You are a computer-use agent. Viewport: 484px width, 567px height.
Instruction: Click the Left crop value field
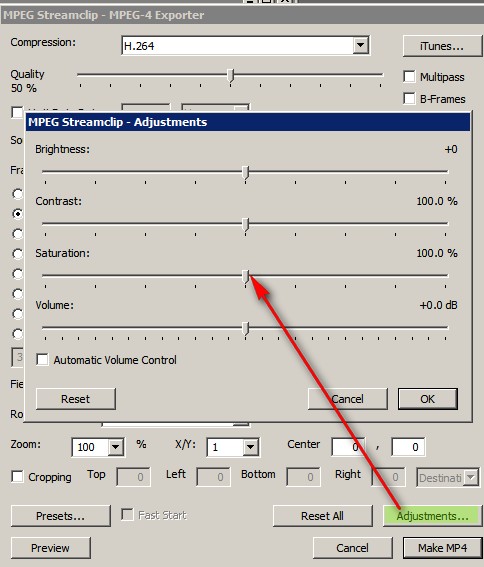pyautogui.click(x=213, y=477)
